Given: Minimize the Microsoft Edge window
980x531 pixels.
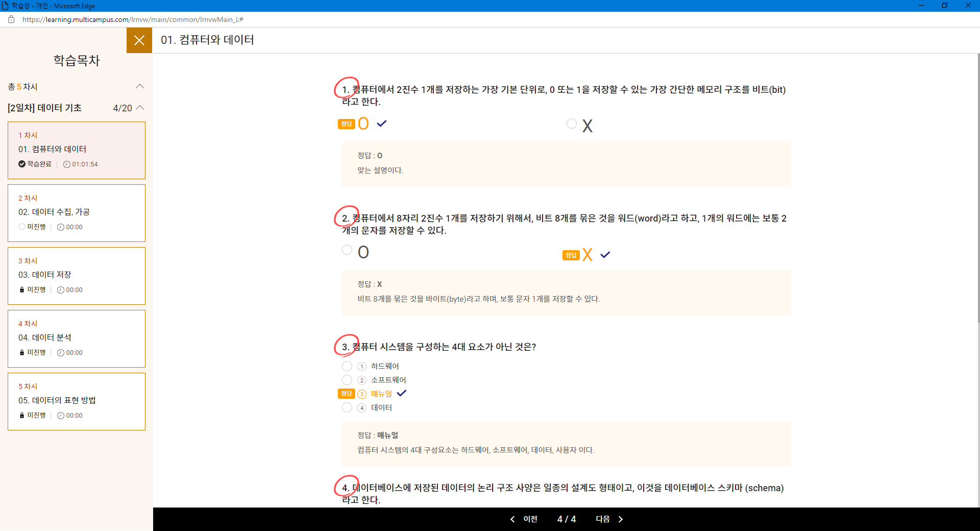Looking at the screenshot, I should pyautogui.click(x=921, y=6).
